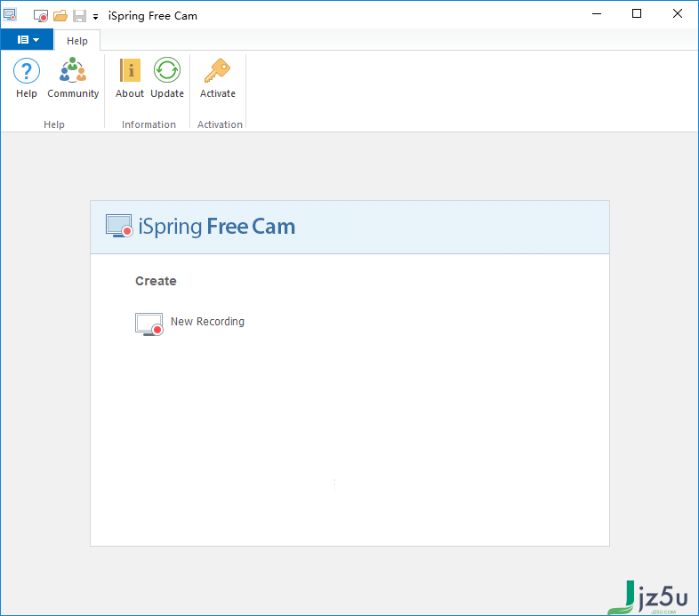Maximize the iSpring Free Cam window
The height and width of the screenshot is (616, 699).
(x=637, y=14)
